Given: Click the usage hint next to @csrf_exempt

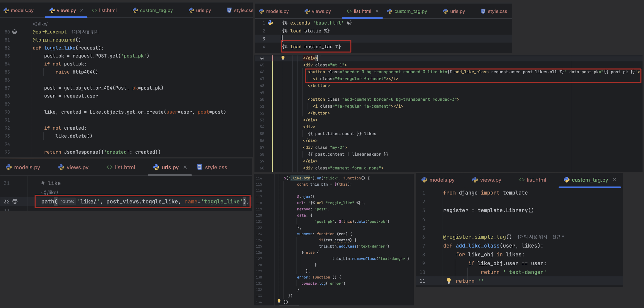Looking at the screenshot, I should 85,32.
